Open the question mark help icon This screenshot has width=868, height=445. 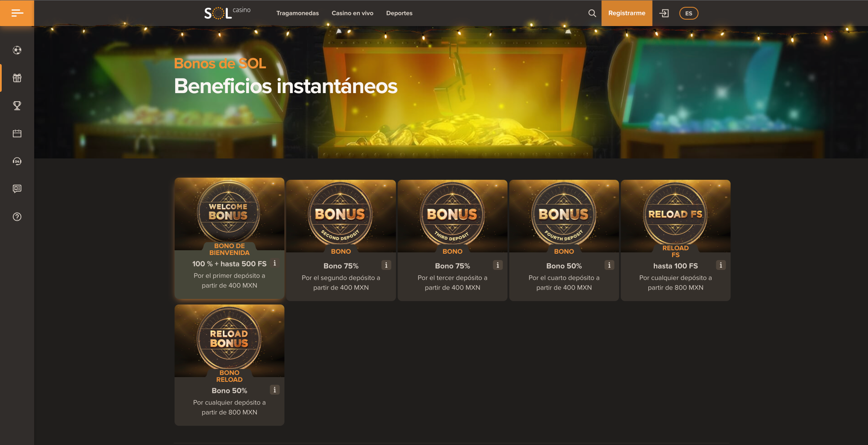pyautogui.click(x=17, y=217)
